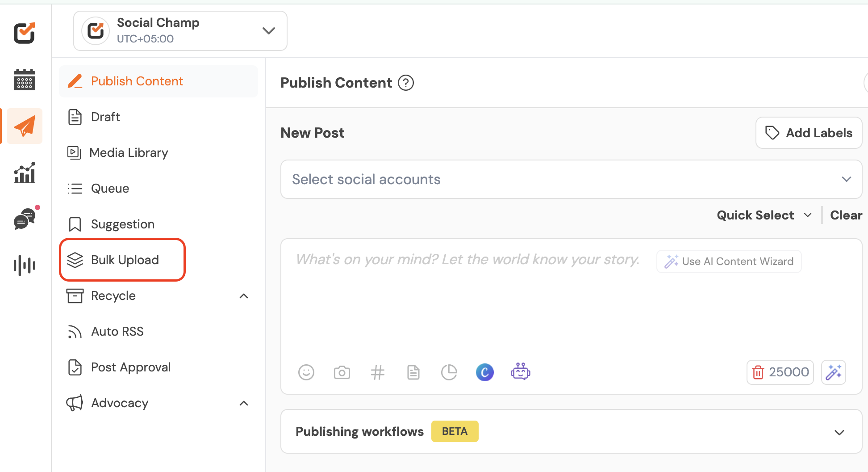This screenshot has height=472, width=868.
Task: Open the Canva integration icon
Action: click(x=485, y=372)
